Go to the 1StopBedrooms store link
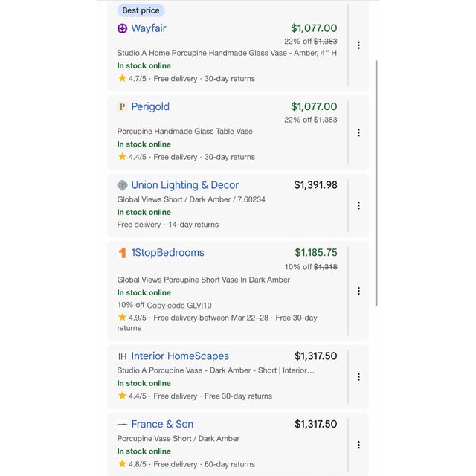Image resolution: width=476 pixels, height=476 pixels. 167,253
